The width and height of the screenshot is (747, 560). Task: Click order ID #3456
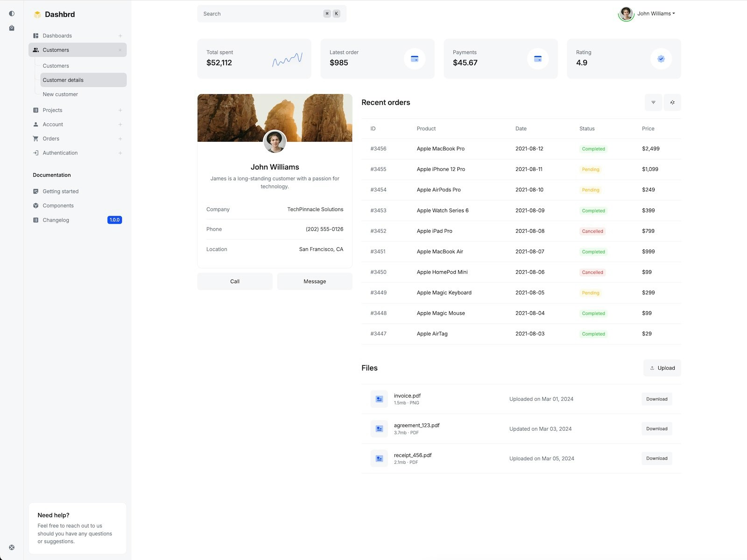point(378,149)
